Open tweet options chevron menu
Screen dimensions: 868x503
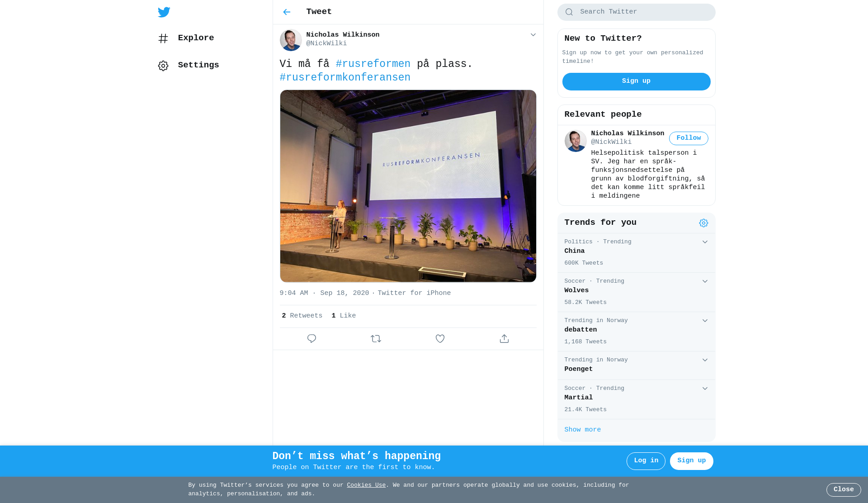click(533, 35)
